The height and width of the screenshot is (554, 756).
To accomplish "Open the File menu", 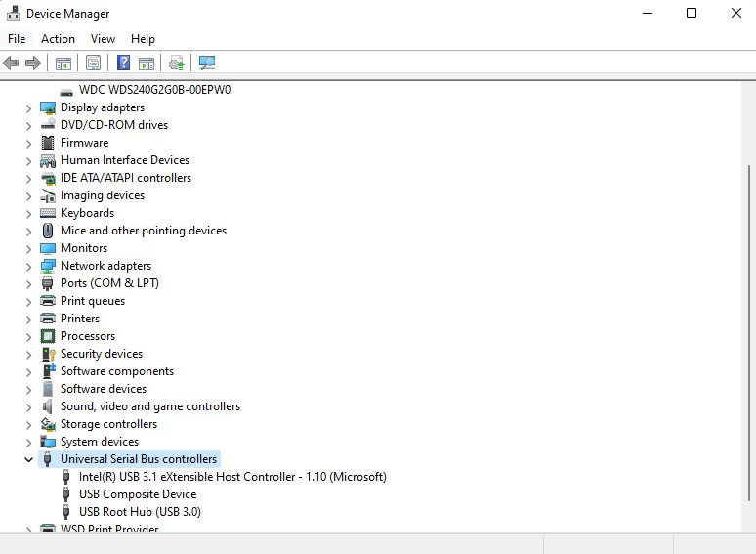I will click(17, 38).
